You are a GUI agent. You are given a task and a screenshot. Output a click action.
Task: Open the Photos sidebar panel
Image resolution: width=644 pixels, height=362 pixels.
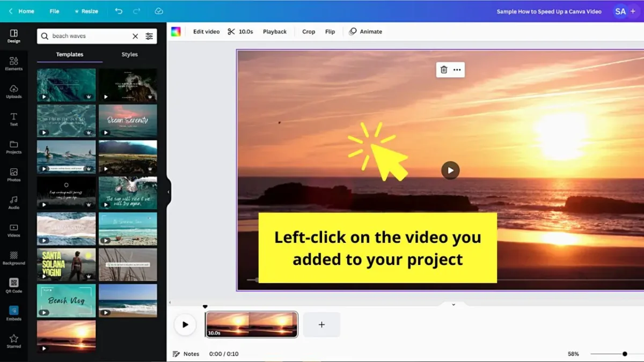point(14,175)
